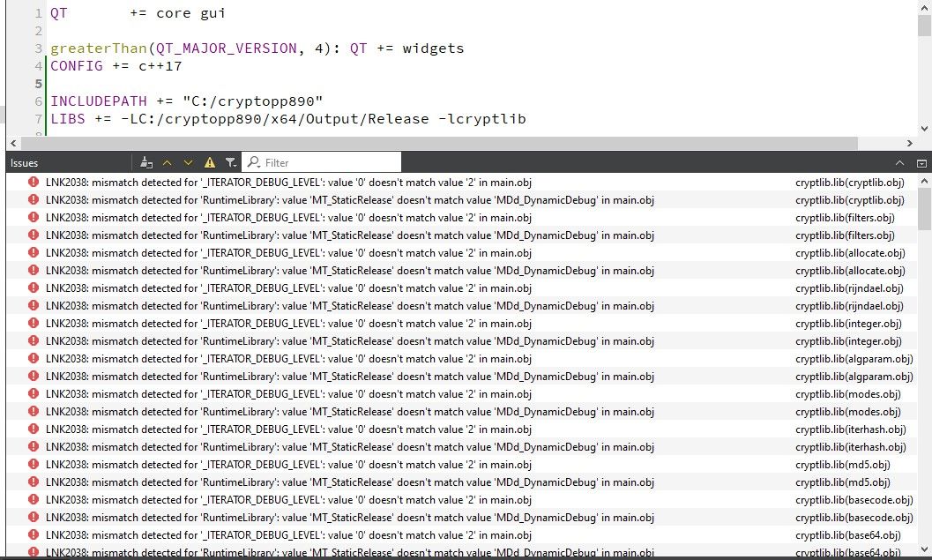Select _ITERATOR_DEBUG_LEVEL mismatch for cryptlib.lib(integer.obj)
Screen dimensions: 932x560
coord(461,324)
